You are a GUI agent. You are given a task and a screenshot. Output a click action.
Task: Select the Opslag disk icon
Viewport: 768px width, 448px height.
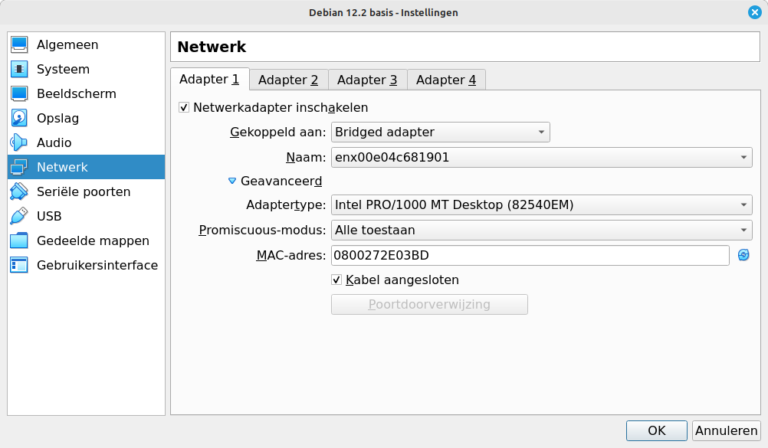pyautogui.click(x=19, y=118)
